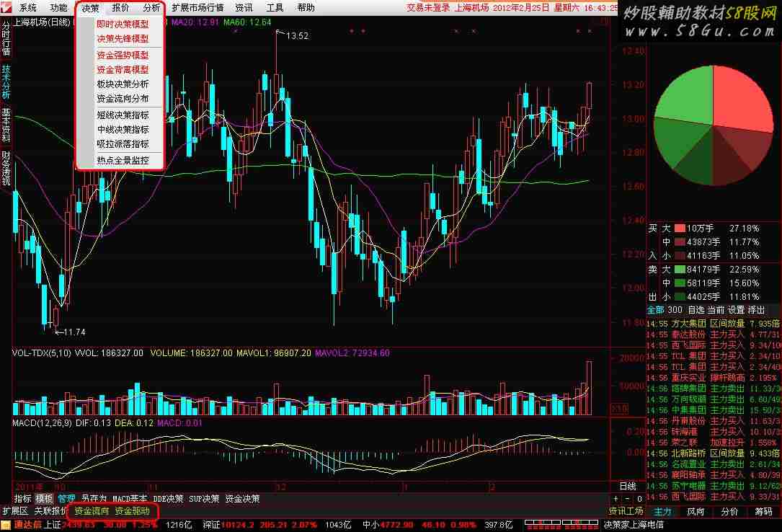Open alert 设置 settings

pyautogui.click(x=736, y=310)
